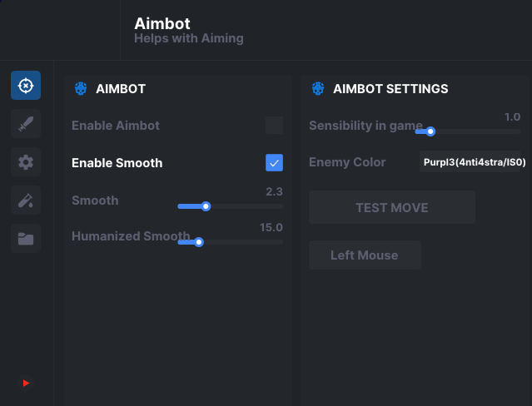Click the red play icon in sidebar
This screenshot has width=532, height=406.
click(26, 383)
